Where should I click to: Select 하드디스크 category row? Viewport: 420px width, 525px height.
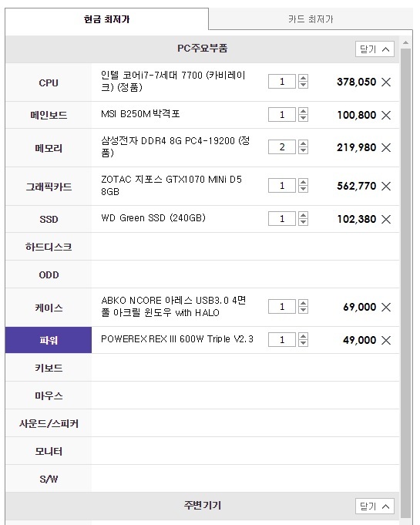[x=202, y=247]
